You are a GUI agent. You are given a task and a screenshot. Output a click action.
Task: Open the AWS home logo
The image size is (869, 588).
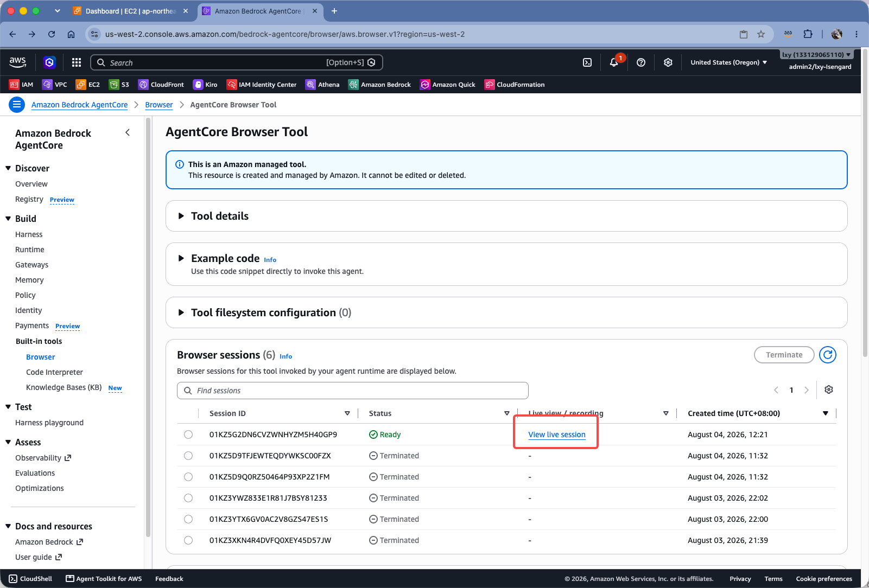coord(18,62)
